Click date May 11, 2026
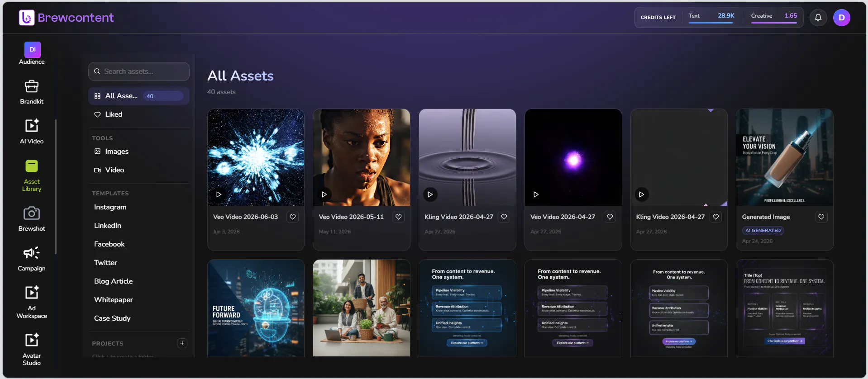The height and width of the screenshot is (379, 868). click(334, 232)
